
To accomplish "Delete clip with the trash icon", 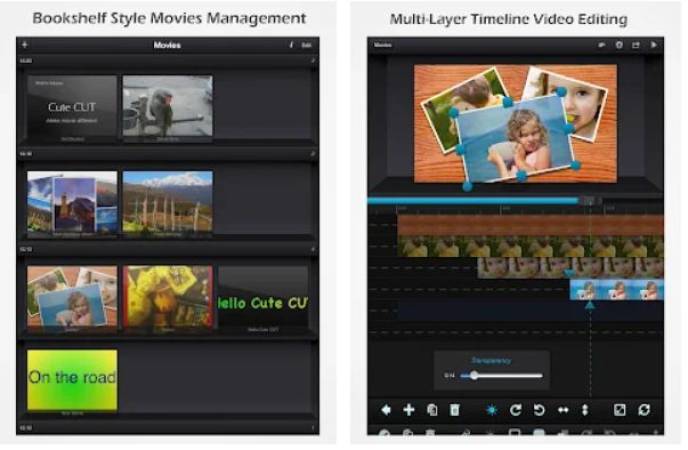I will pos(455,410).
